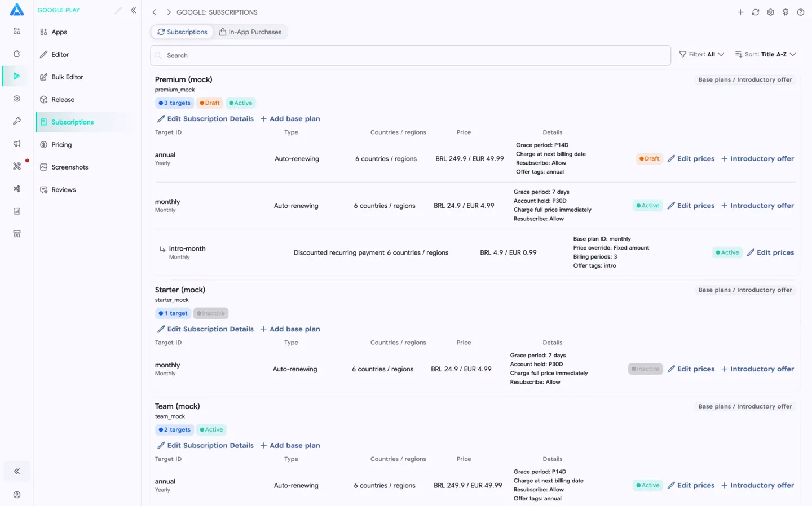The height and width of the screenshot is (506, 812).
Task: Click the 1 target badge on Starter
Action: click(x=173, y=313)
